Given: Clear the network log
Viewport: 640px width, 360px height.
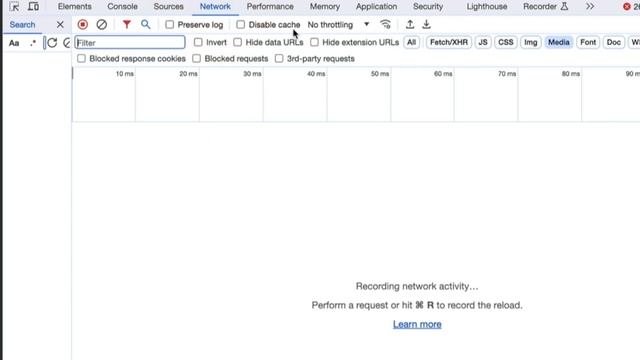Looking at the screenshot, I should (x=102, y=24).
